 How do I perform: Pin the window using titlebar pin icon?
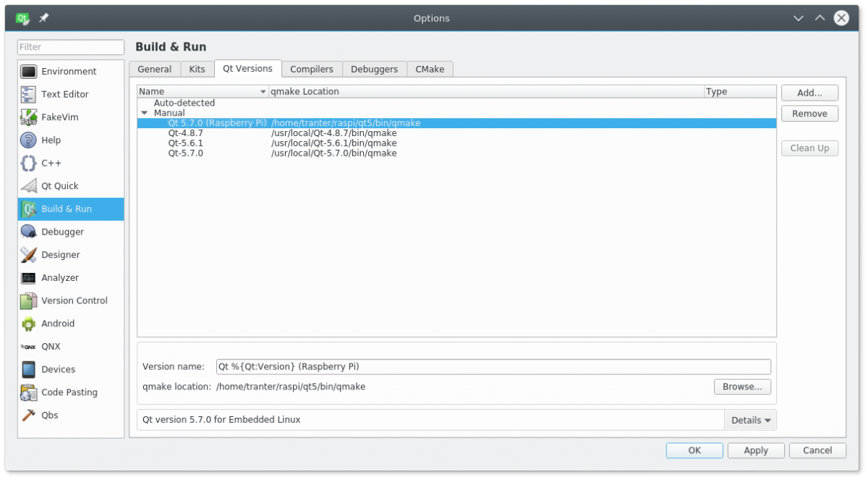coord(44,18)
